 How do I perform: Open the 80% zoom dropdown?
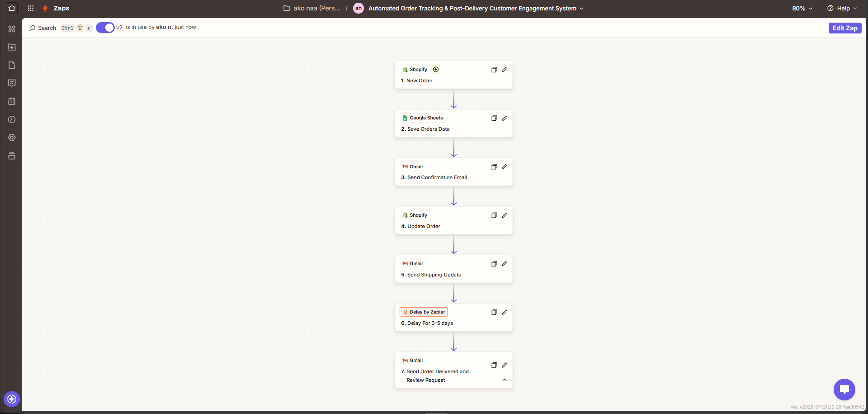pyautogui.click(x=802, y=8)
